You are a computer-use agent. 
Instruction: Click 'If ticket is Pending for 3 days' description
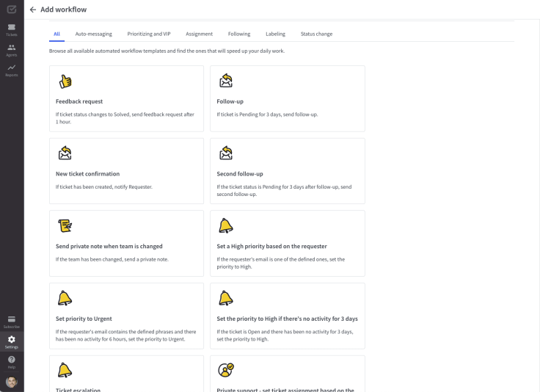[267, 115]
